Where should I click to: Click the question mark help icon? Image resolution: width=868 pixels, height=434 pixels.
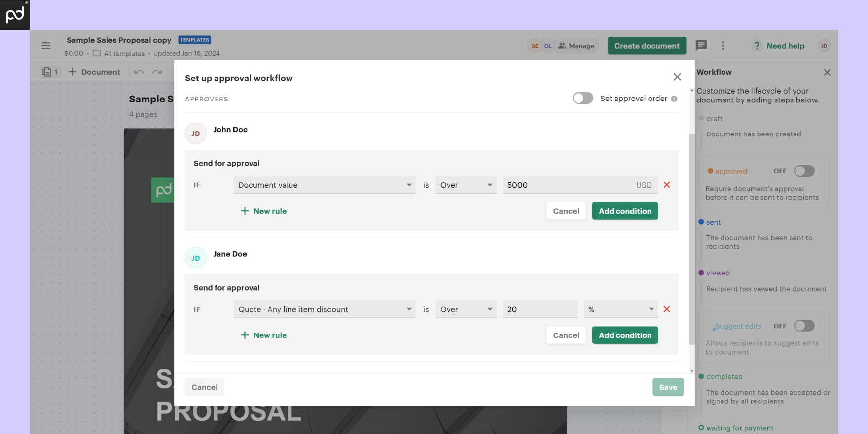757,46
